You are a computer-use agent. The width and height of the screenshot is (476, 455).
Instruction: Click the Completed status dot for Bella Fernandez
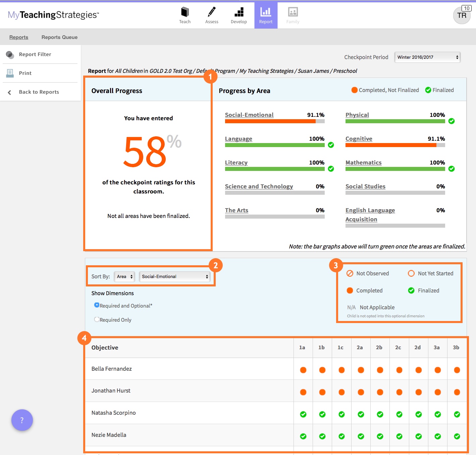click(x=303, y=369)
